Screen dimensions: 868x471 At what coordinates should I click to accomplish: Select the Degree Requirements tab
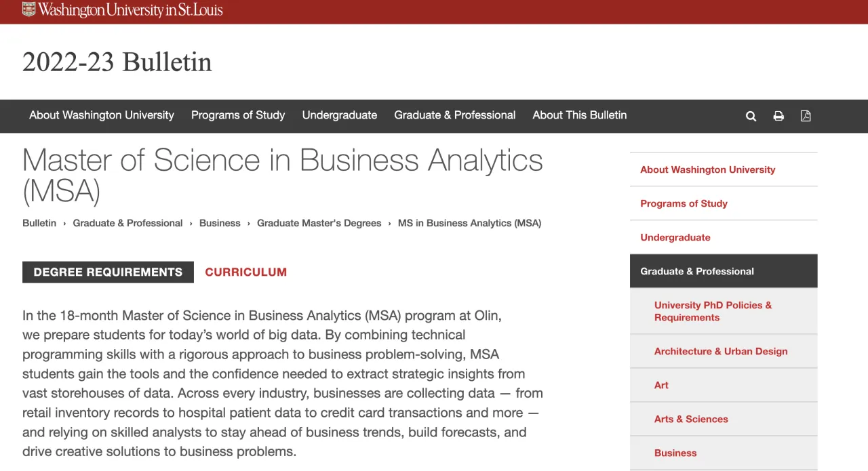click(x=108, y=272)
